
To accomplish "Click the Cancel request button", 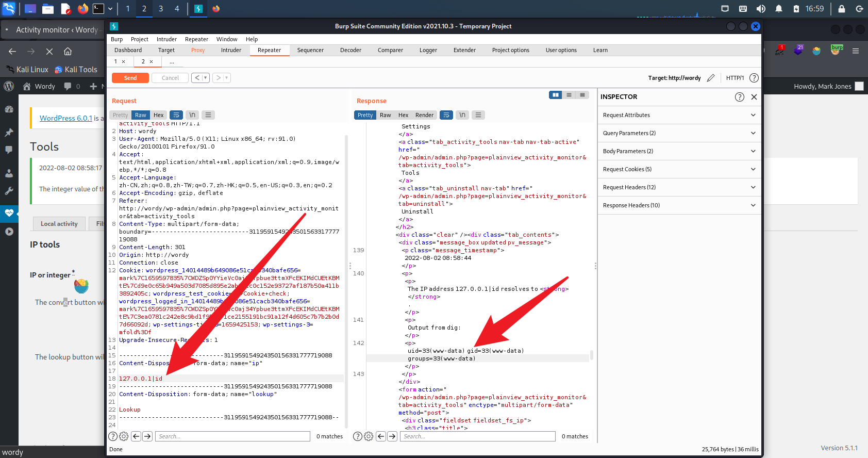I will click(x=170, y=78).
